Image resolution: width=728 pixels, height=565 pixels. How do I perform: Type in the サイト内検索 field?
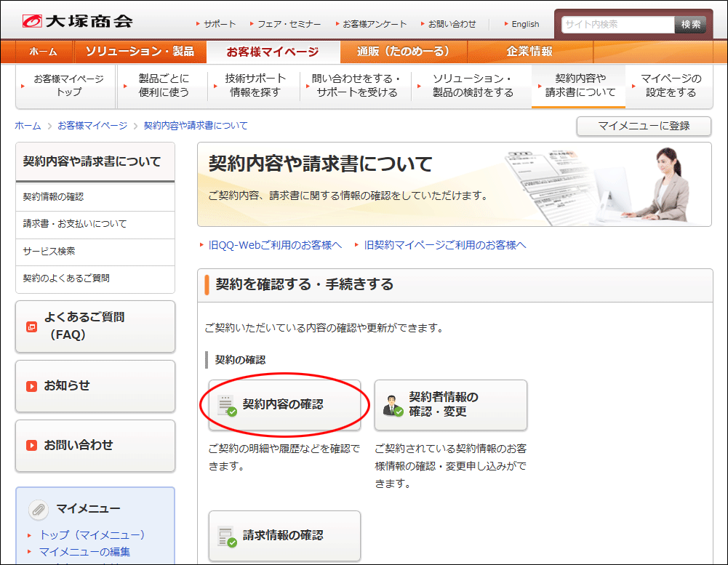tap(617, 24)
